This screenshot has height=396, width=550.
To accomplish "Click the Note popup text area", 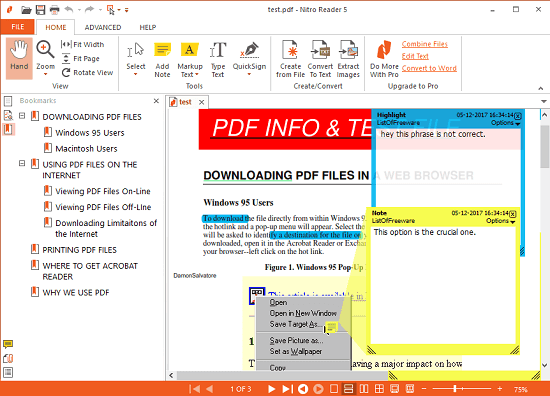I will 443,285.
